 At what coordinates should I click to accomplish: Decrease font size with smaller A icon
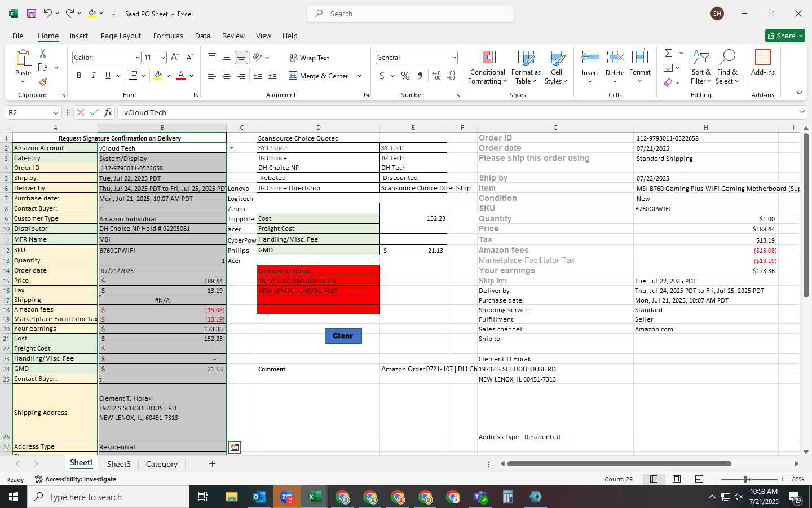(189, 58)
